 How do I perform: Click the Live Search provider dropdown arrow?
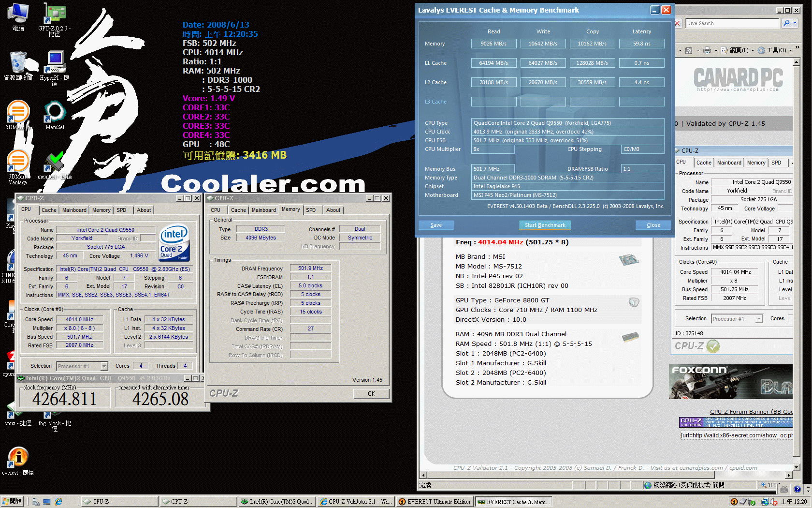(795, 23)
